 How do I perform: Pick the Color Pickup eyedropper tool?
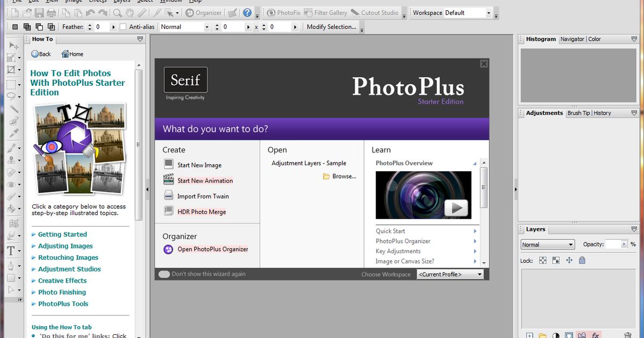[14, 133]
